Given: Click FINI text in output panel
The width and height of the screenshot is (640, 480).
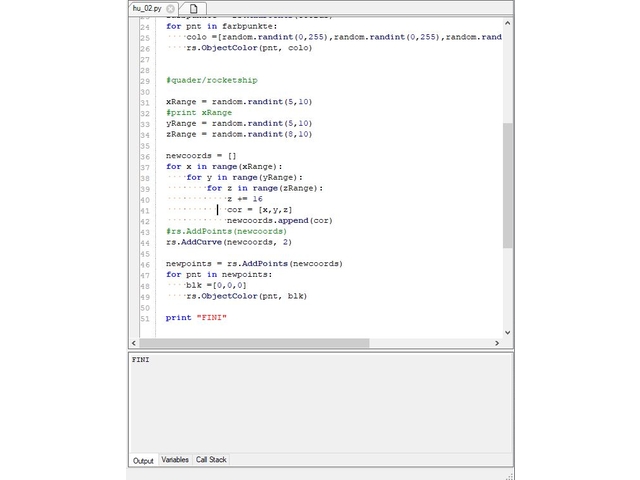Looking at the screenshot, I should point(140,360).
